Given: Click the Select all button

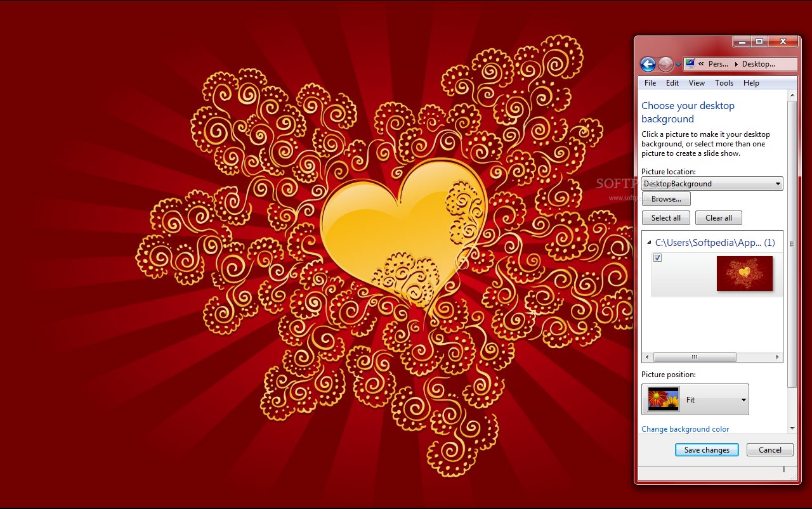Looking at the screenshot, I should click(666, 218).
